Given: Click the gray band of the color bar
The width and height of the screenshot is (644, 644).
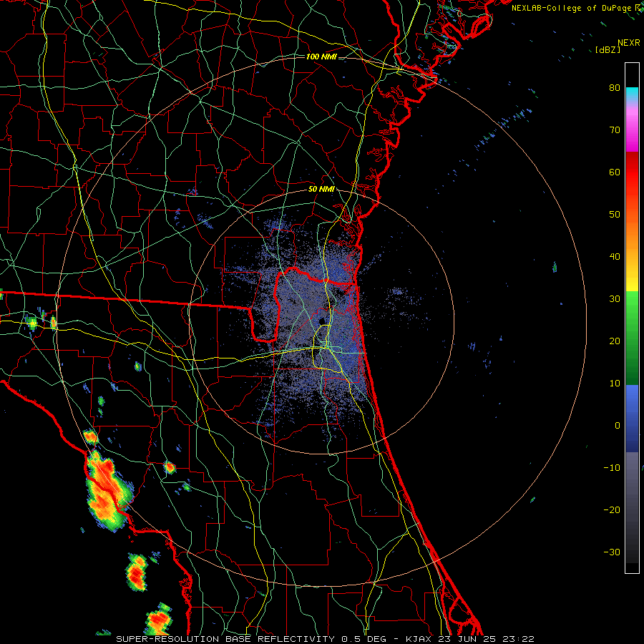Looking at the screenshot, I should (x=632, y=507).
